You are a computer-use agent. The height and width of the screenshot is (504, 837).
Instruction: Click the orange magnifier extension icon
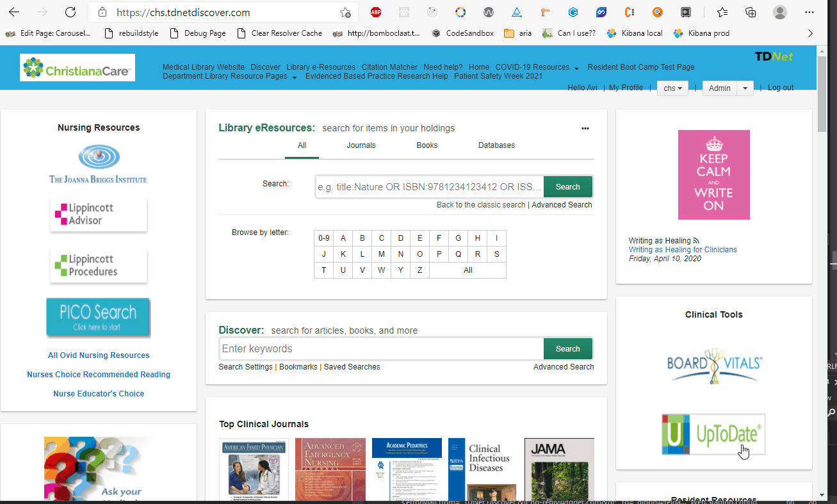point(658,12)
